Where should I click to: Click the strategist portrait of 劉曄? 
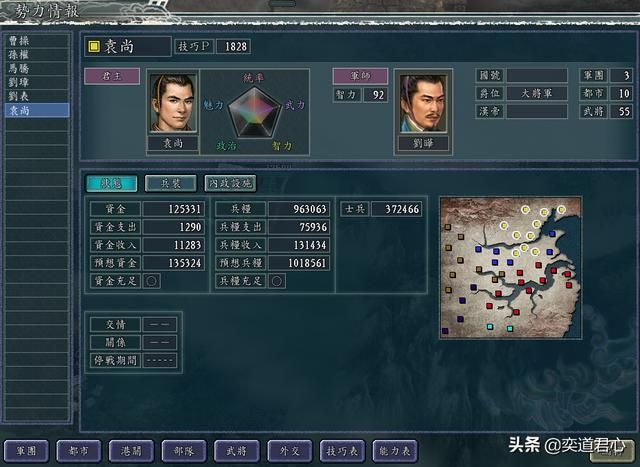[423, 102]
